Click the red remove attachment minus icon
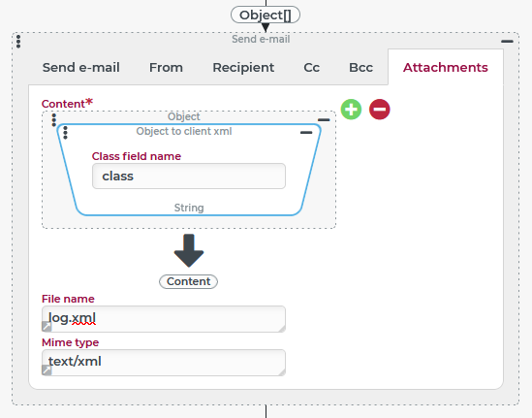This screenshot has height=418, width=532. coord(379,110)
